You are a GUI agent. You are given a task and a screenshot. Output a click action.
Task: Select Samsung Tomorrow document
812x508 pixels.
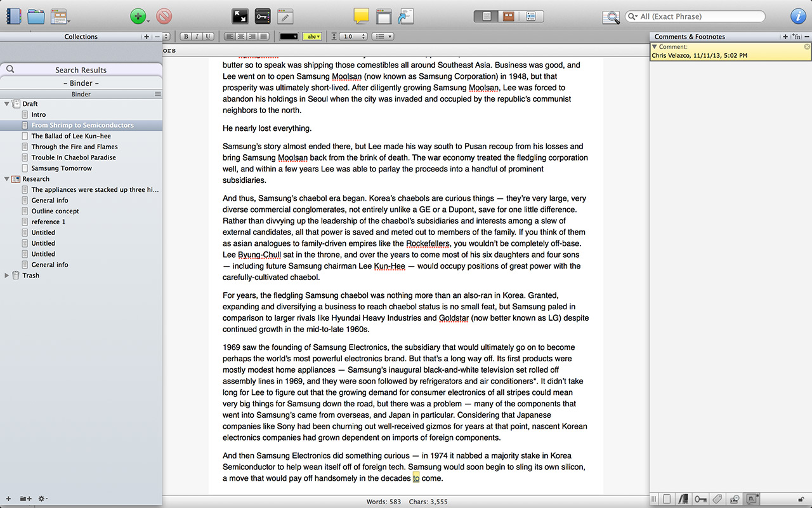coord(62,168)
